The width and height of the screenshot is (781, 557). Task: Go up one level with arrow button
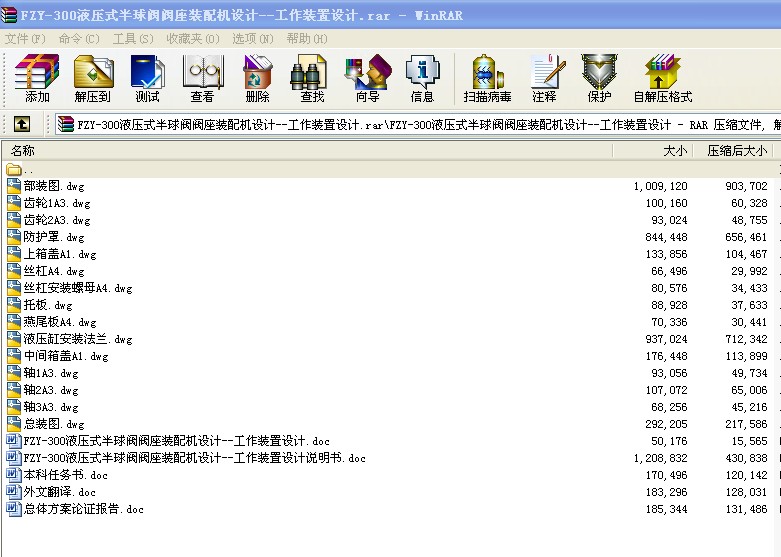(21, 124)
